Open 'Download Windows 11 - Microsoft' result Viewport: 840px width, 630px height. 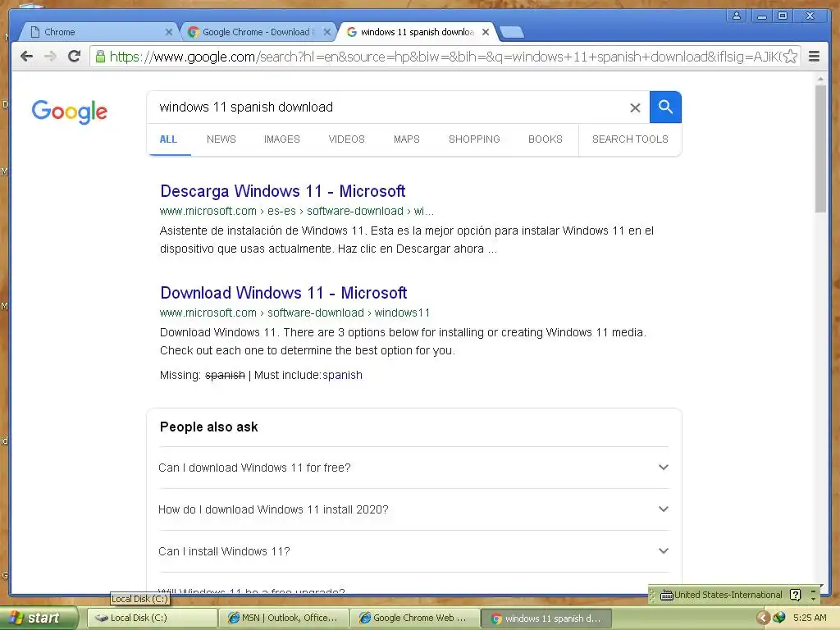(x=283, y=293)
